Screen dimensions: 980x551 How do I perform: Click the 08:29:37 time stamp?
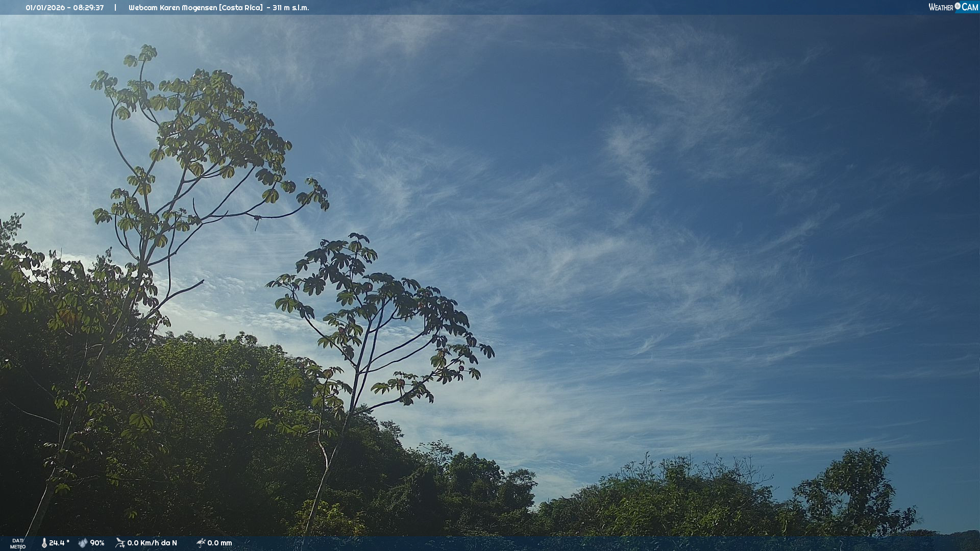click(x=88, y=8)
